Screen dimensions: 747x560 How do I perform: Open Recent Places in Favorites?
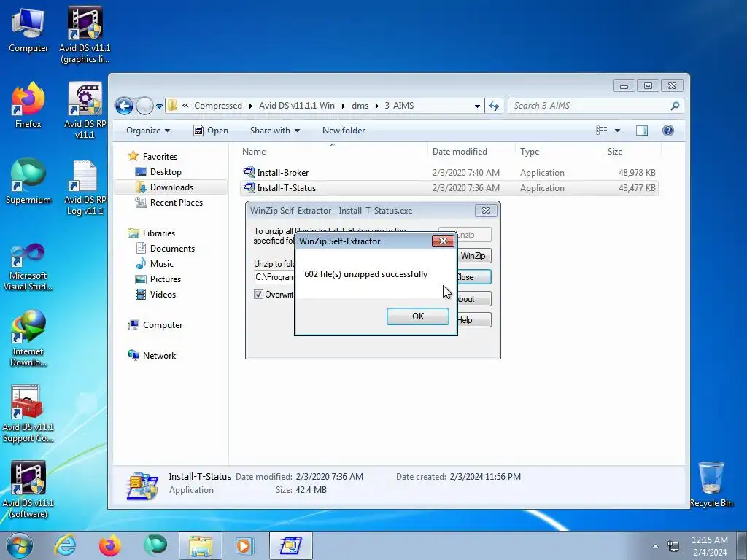pos(177,203)
